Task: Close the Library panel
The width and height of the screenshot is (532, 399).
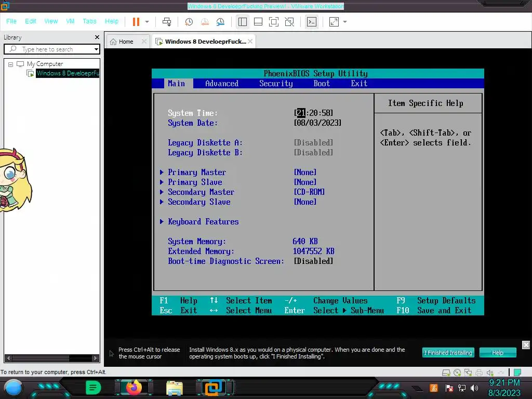Action: 97,37
